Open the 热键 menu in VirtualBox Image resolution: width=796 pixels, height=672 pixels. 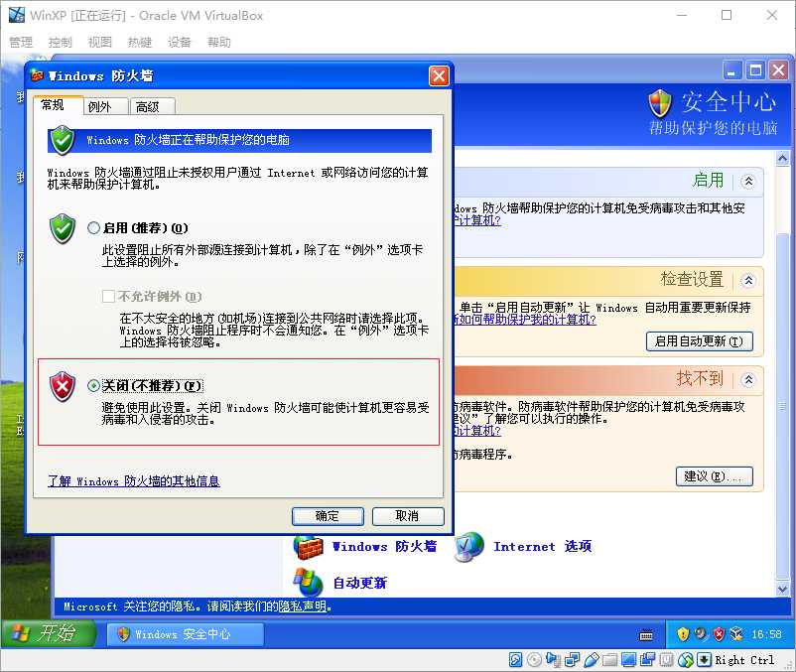pos(140,42)
